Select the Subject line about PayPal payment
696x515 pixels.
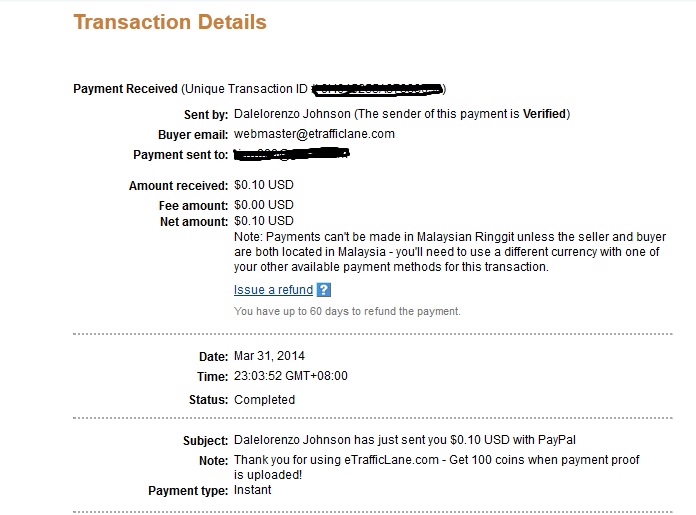tap(405, 440)
